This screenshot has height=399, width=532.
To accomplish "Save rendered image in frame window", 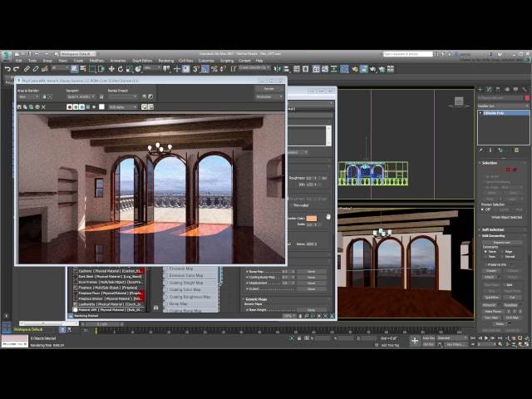I will click(19, 107).
